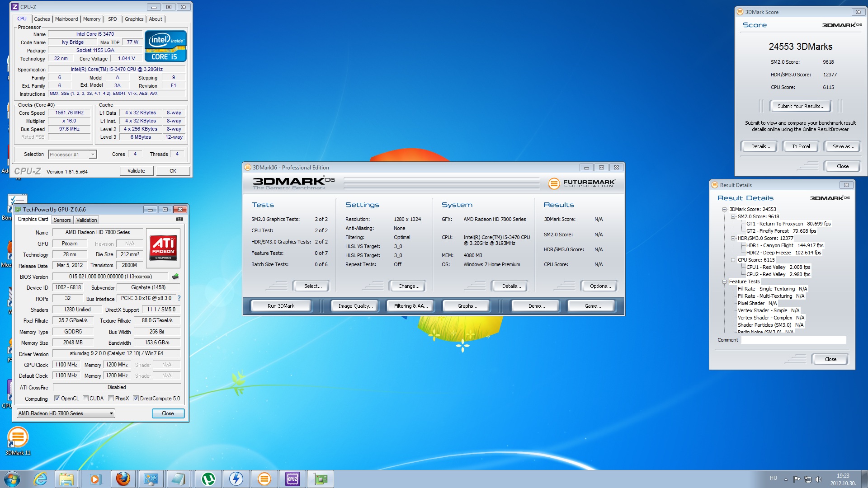Click the taskbar clock showing 19:23

[843, 479]
